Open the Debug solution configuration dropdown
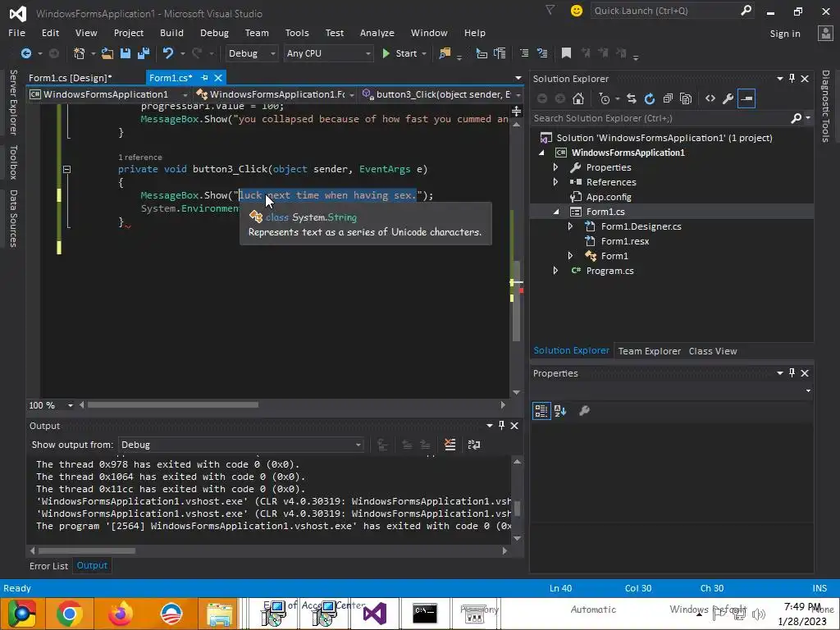 (251, 53)
